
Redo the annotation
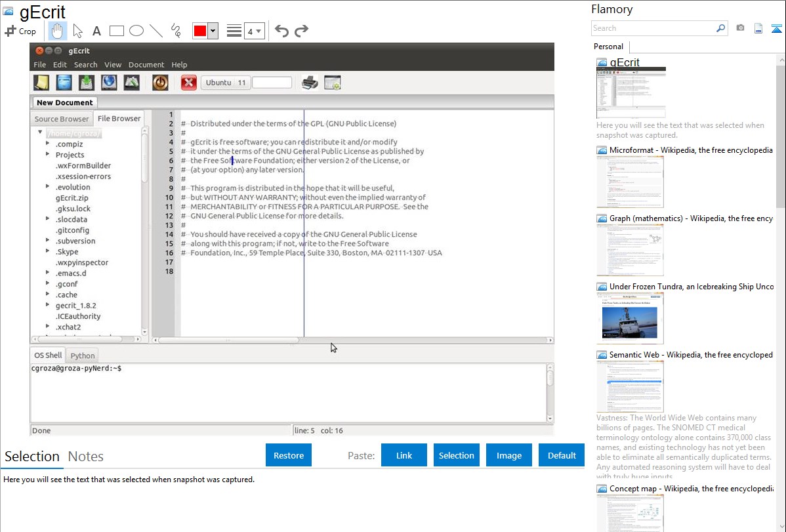[x=301, y=31]
